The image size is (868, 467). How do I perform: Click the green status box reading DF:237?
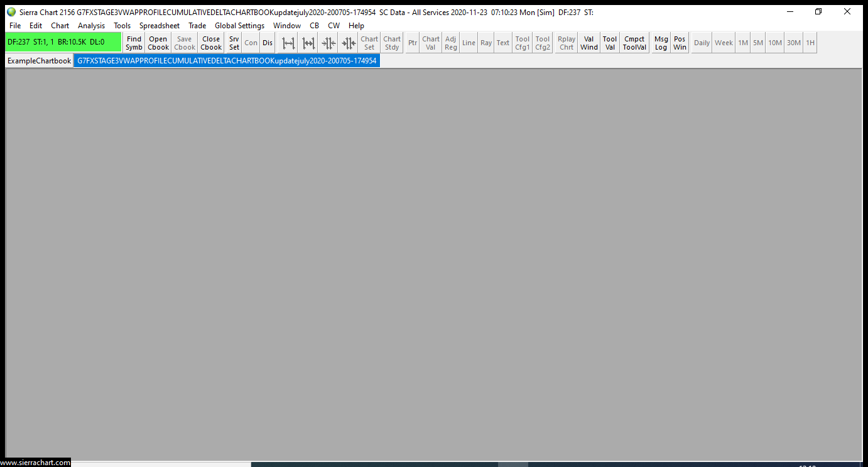63,42
